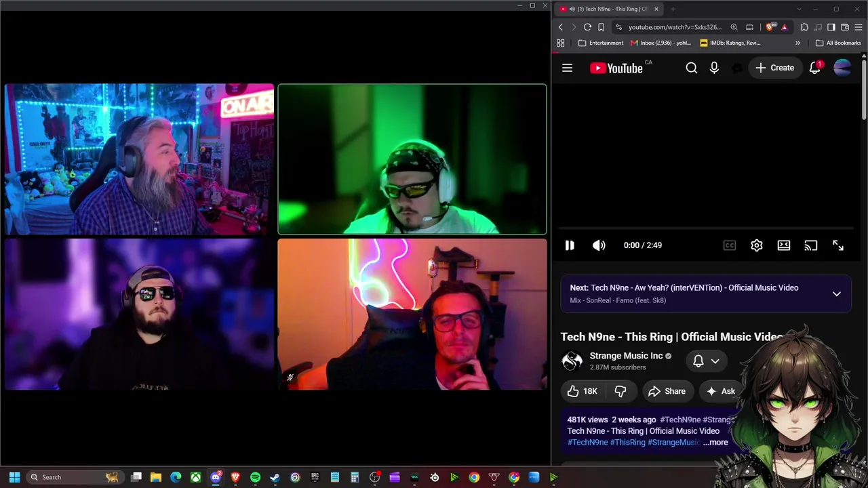
Task: Open a new browser tab
Action: pos(673,9)
